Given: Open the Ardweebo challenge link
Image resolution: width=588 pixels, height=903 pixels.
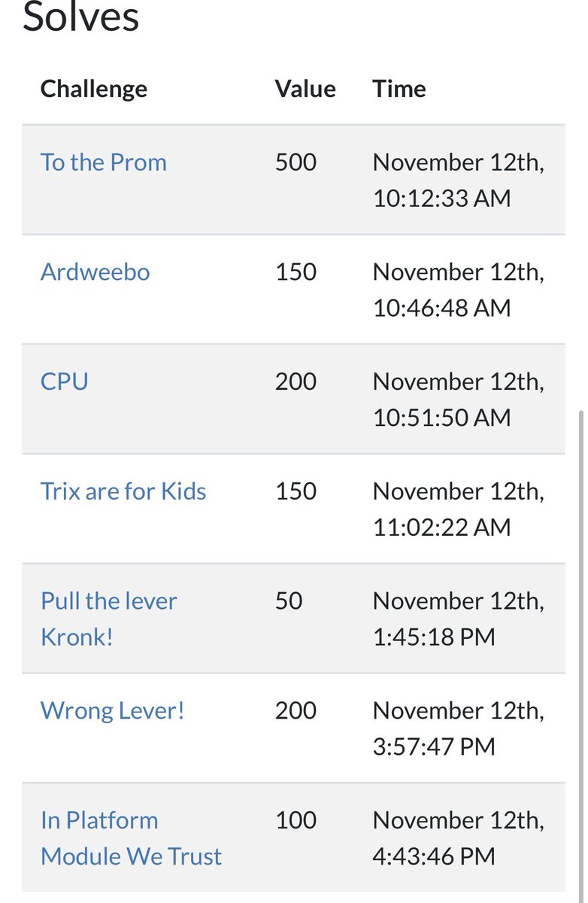Looking at the screenshot, I should (x=95, y=272).
